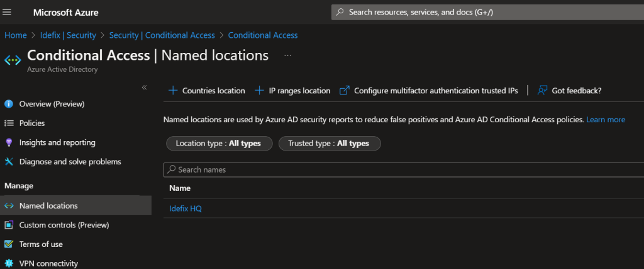Click the VPN connectivity gear icon
644x269 pixels.
click(9, 263)
